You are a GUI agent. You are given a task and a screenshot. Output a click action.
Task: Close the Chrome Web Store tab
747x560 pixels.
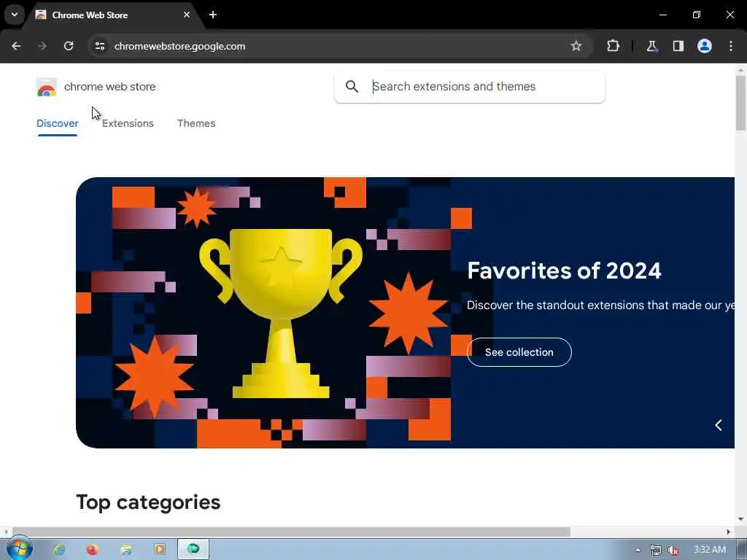pos(187,15)
